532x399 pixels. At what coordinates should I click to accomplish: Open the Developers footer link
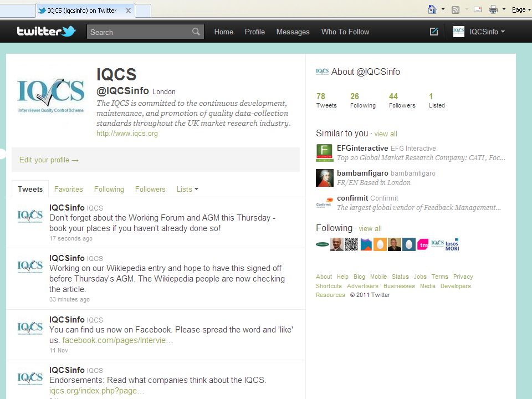[456, 286]
